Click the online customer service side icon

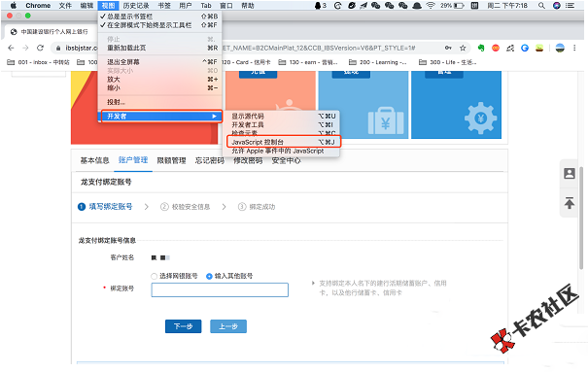click(570, 174)
